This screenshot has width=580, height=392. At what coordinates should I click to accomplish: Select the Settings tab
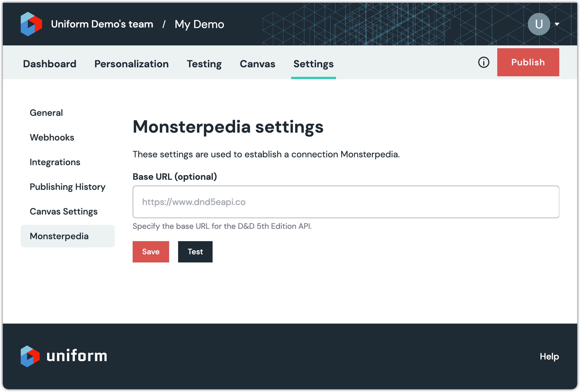click(x=313, y=64)
